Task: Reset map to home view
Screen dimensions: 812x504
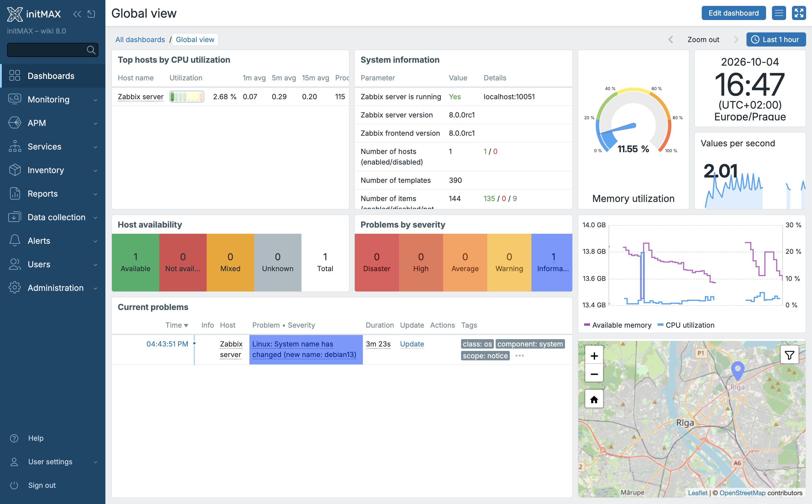Action: tap(594, 399)
